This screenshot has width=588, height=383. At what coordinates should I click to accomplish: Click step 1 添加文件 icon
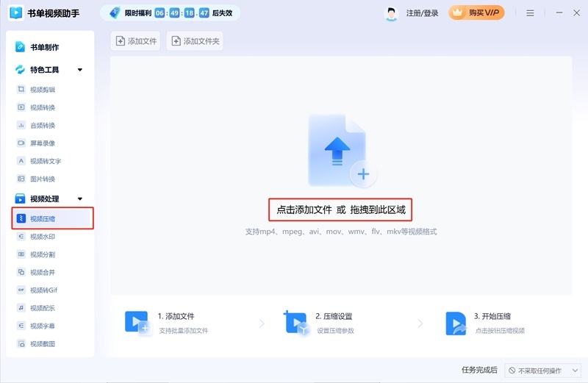(137, 323)
